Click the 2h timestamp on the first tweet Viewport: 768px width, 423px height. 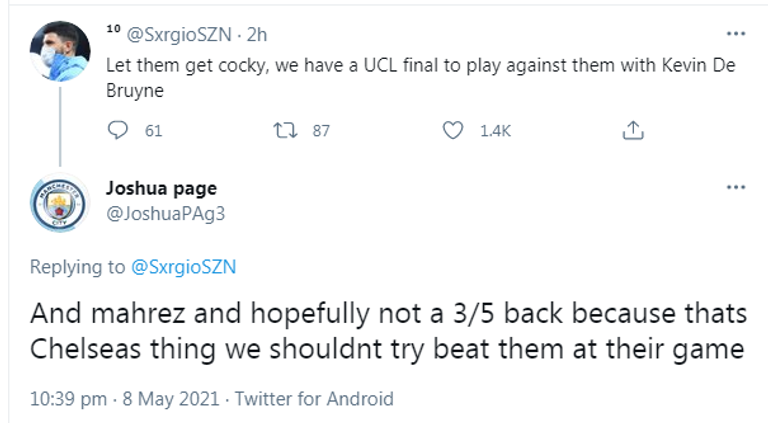[257, 34]
